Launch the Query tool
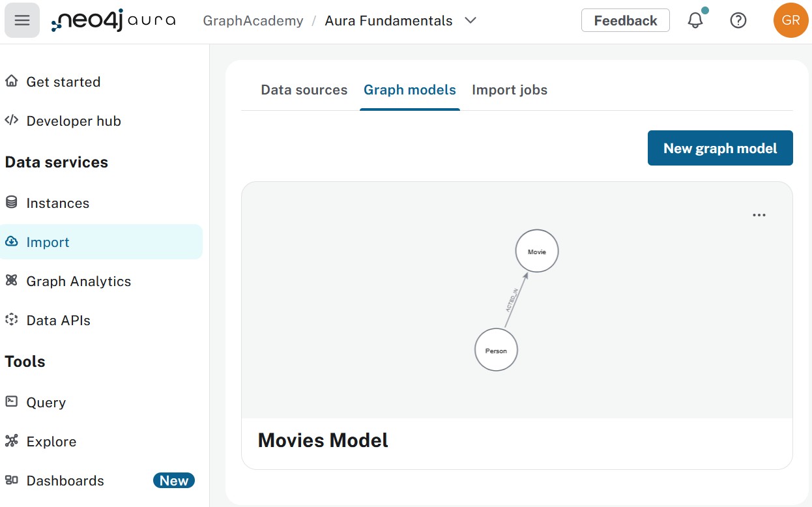Screen dimensions: 812x507 coord(46,402)
